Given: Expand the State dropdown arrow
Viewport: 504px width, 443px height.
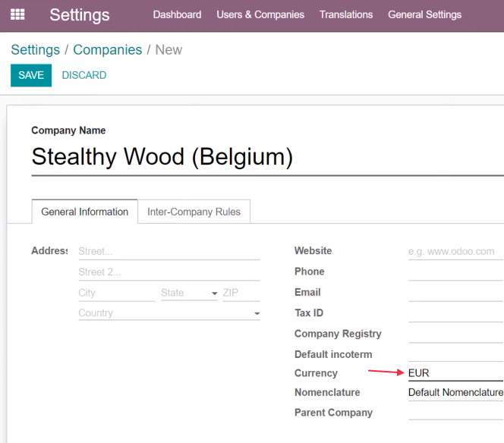Looking at the screenshot, I should point(214,294).
